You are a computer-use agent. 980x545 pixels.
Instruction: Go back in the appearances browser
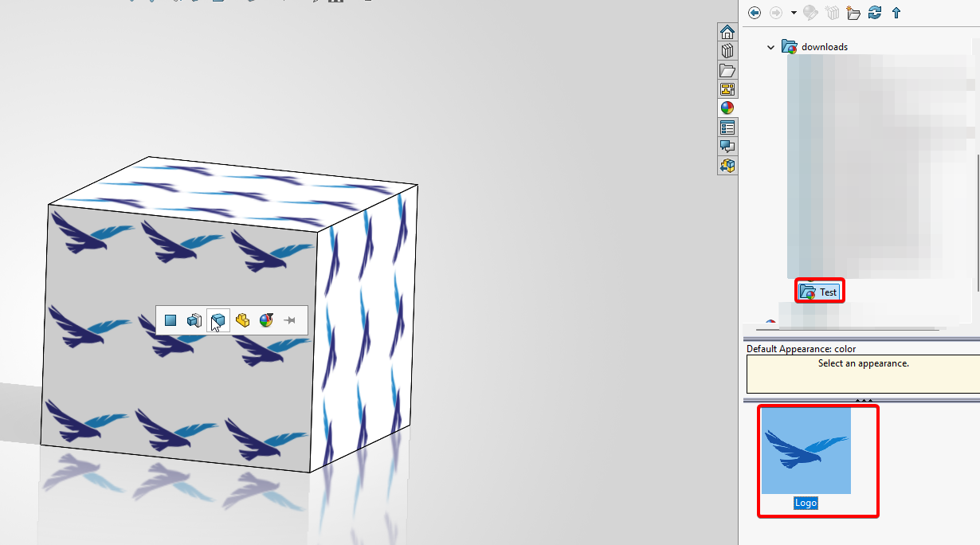pos(755,13)
